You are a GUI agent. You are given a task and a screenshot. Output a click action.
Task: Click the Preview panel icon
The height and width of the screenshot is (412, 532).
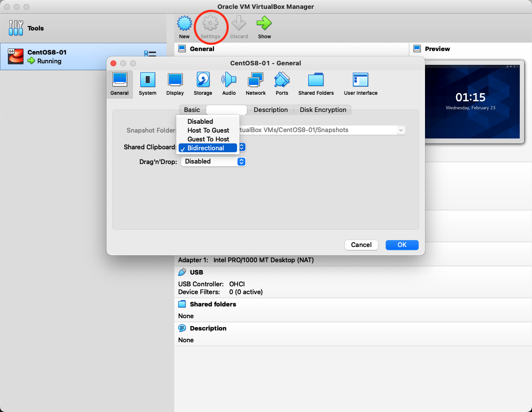click(417, 49)
